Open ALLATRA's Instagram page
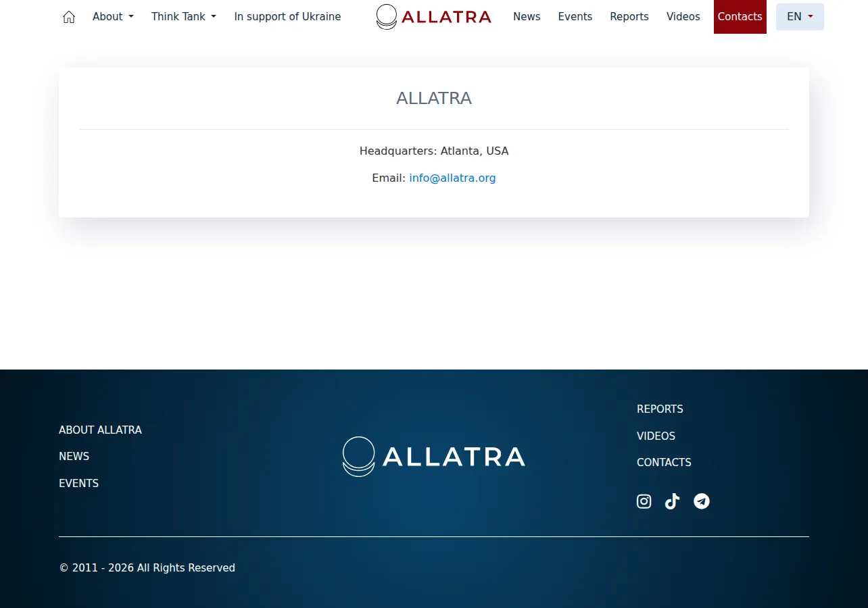This screenshot has height=608, width=868. pyautogui.click(x=644, y=501)
